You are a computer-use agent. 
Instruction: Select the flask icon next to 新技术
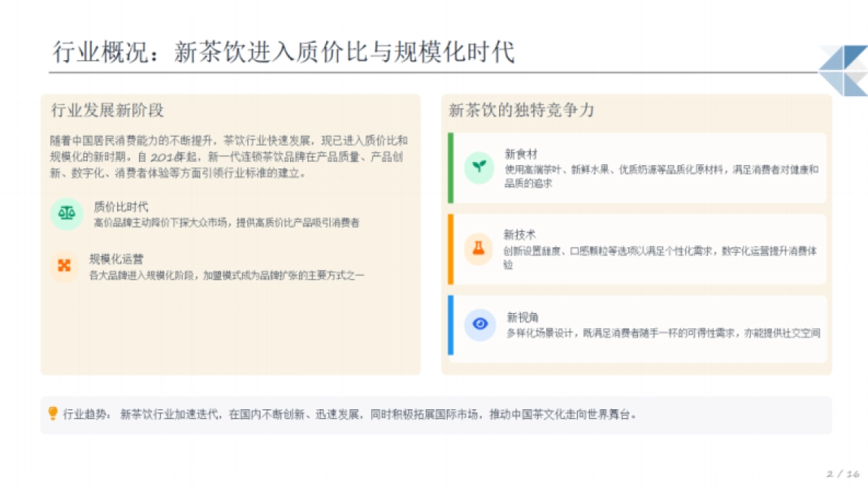[x=479, y=249]
